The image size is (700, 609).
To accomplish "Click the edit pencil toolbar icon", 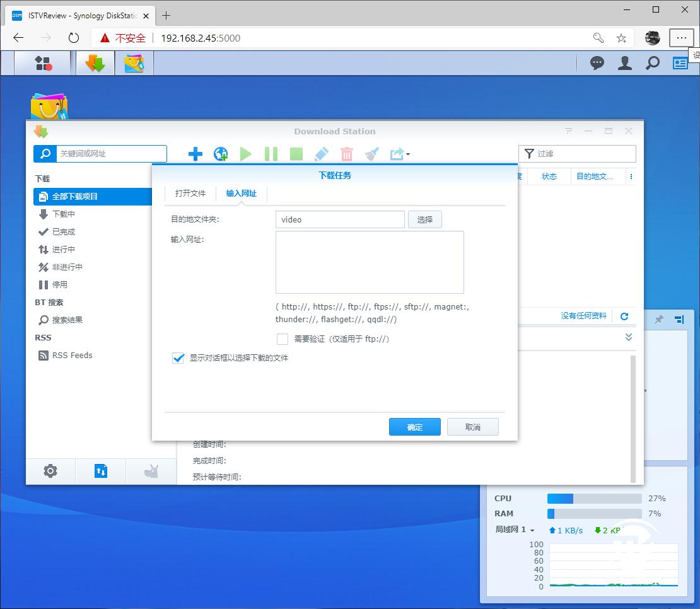I will (322, 154).
